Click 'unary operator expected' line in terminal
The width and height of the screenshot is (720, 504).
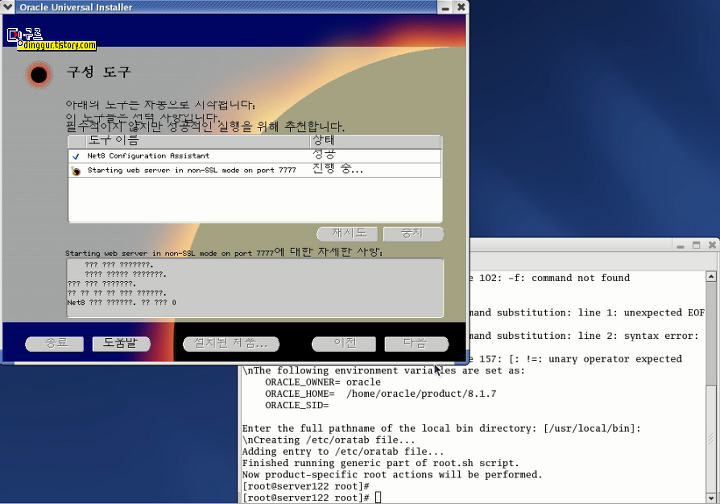coord(576,359)
